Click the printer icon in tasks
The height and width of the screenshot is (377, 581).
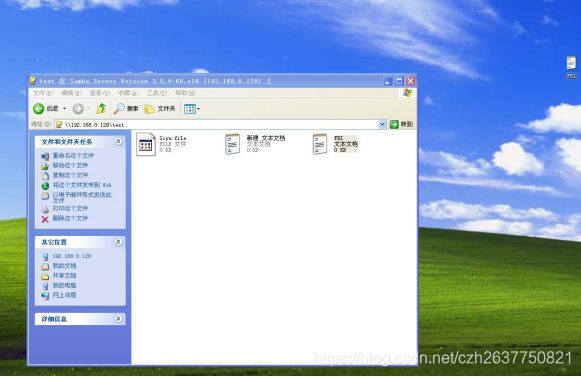[x=45, y=209]
